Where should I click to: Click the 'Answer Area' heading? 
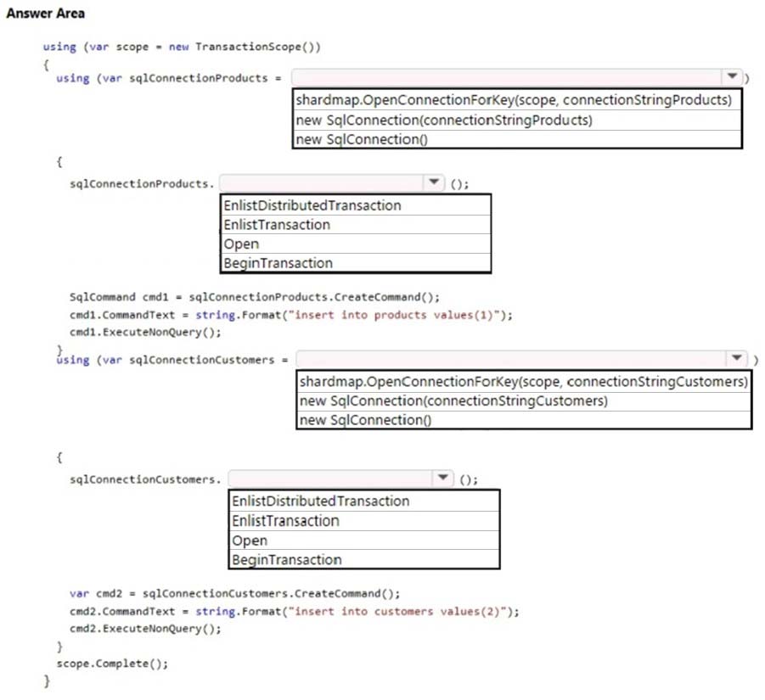(x=45, y=14)
